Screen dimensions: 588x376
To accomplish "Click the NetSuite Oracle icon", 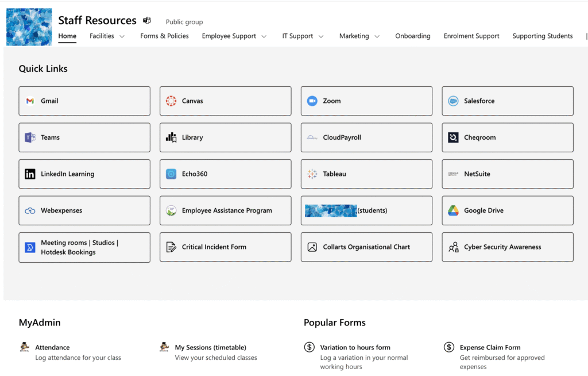I will tap(453, 174).
